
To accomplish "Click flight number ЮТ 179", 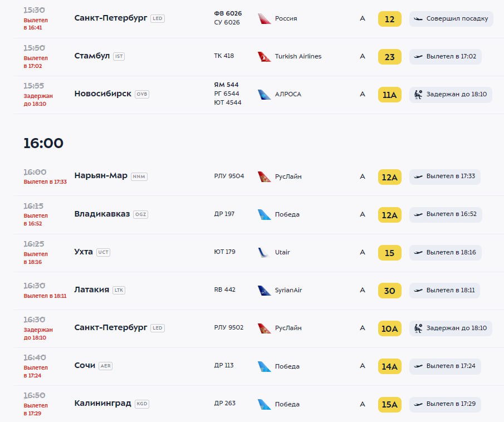I will click(224, 252).
